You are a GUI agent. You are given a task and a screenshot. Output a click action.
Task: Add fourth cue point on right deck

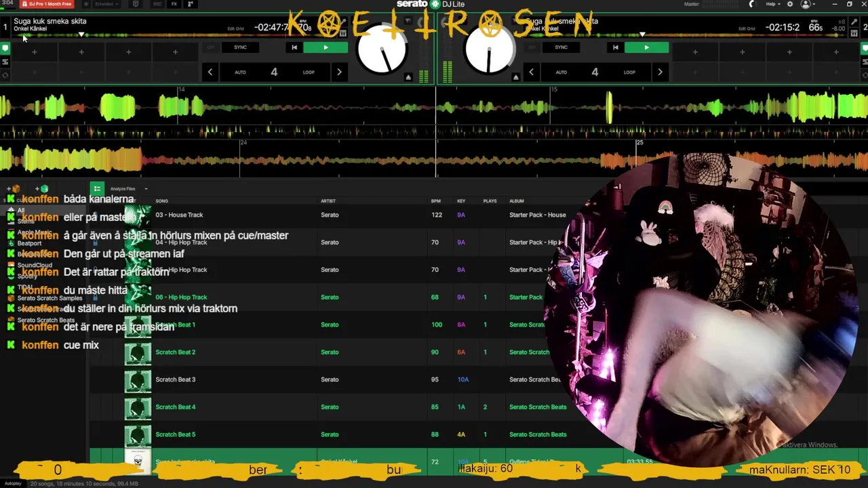[x=835, y=52]
